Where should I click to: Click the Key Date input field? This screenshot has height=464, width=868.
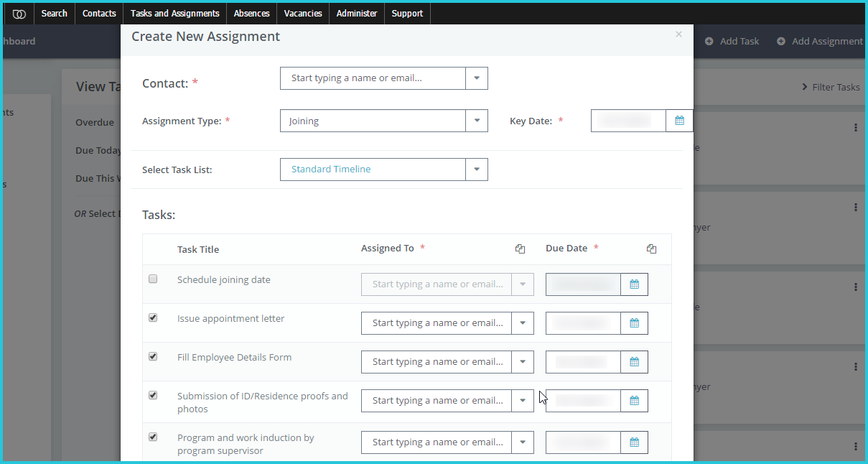(x=628, y=121)
